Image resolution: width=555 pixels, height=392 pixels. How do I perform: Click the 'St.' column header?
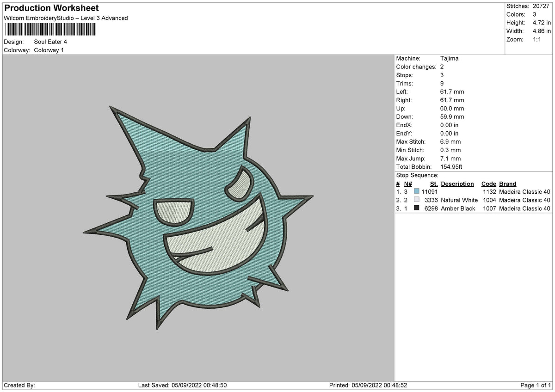point(434,184)
